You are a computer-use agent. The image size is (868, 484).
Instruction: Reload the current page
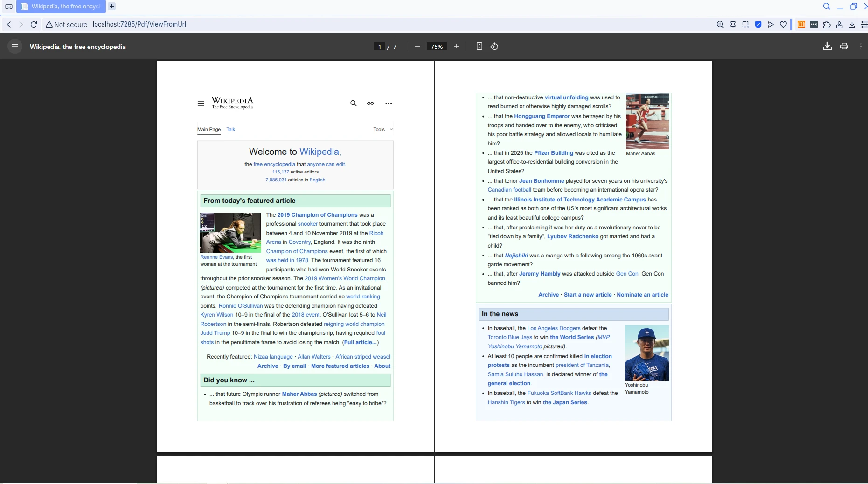[x=33, y=24]
